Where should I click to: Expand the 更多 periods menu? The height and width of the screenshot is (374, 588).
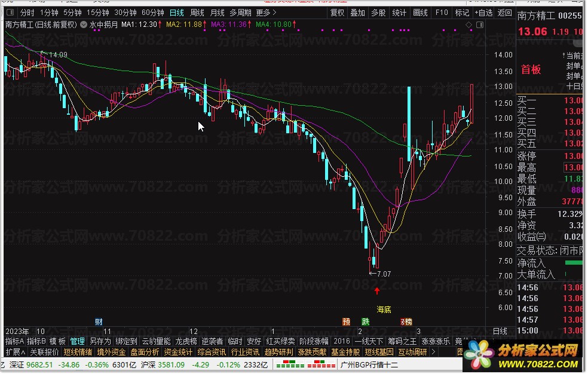point(266,13)
